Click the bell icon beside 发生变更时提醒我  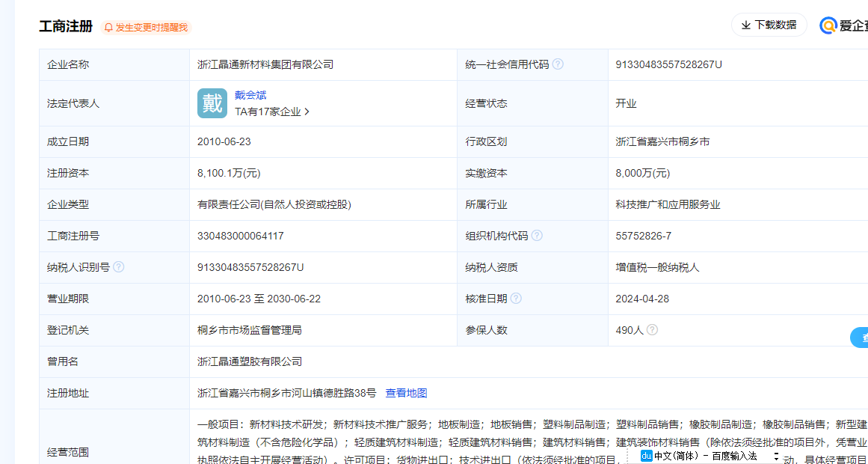108,27
